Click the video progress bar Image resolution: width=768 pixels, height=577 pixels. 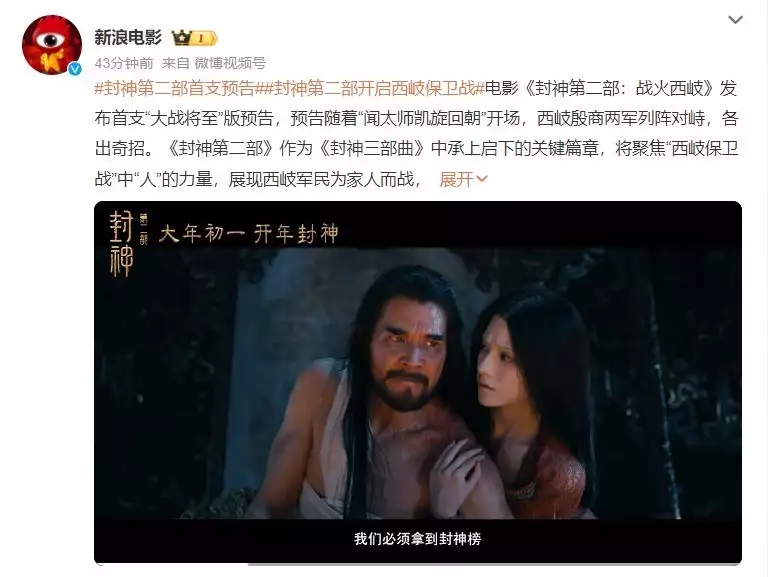(x=418, y=564)
